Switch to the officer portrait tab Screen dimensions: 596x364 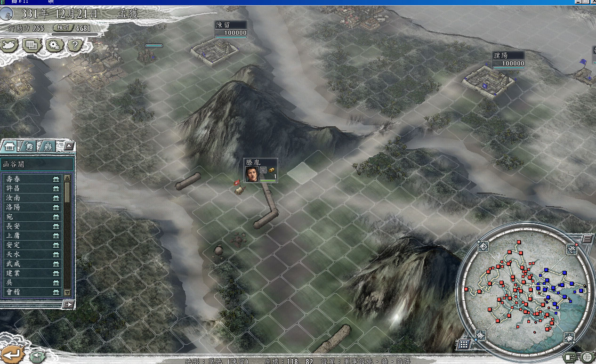click(29, 146)
